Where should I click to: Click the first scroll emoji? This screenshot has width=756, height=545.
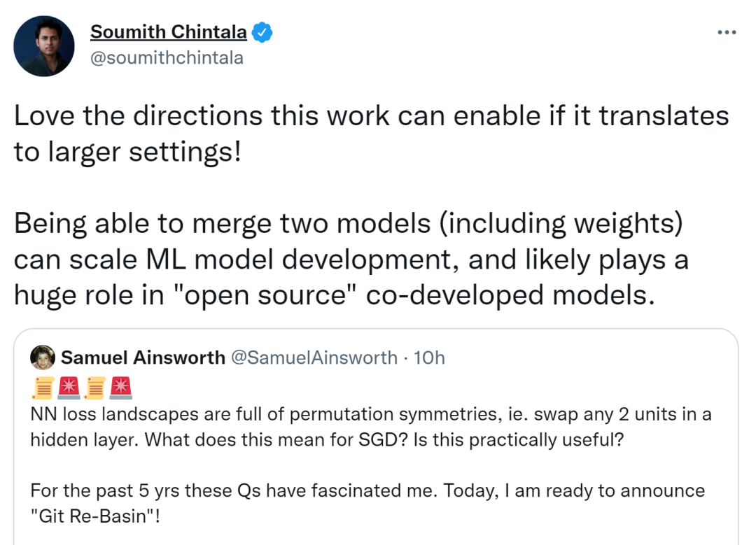[x=43, y=387]
